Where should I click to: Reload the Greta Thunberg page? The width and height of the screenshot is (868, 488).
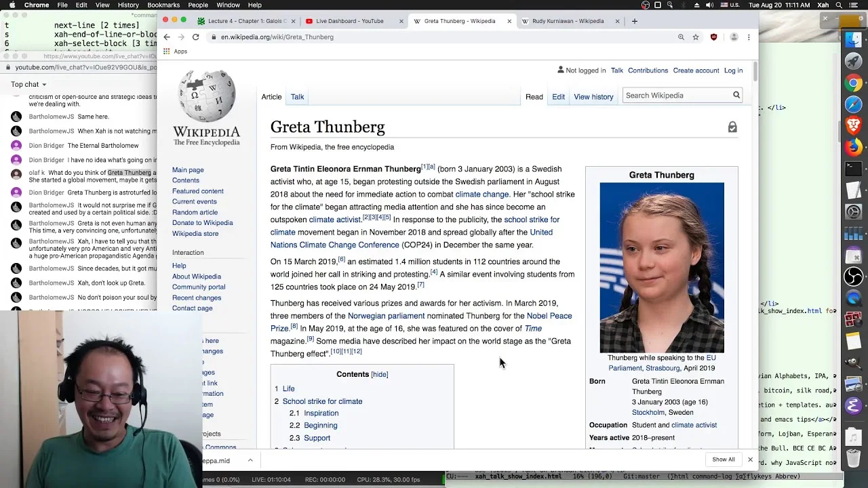pyautogui.click(x=195, y=37)
